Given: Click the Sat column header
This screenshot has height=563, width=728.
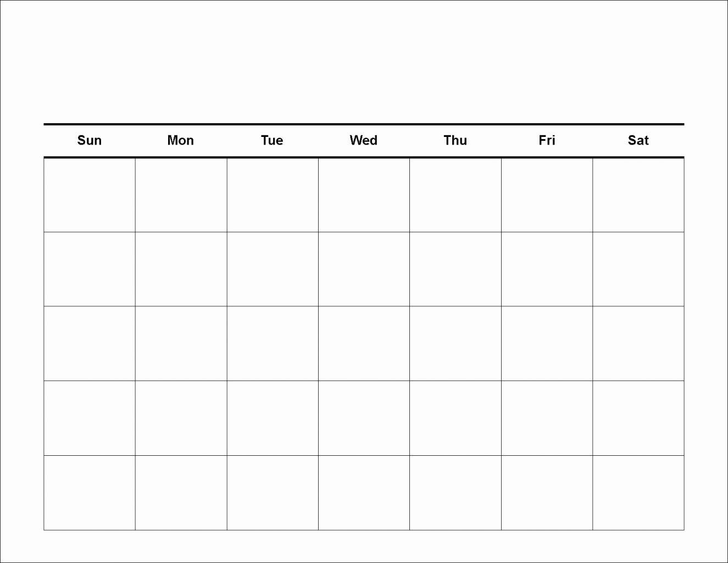Looking at the screenshot, I should (638, 140).
